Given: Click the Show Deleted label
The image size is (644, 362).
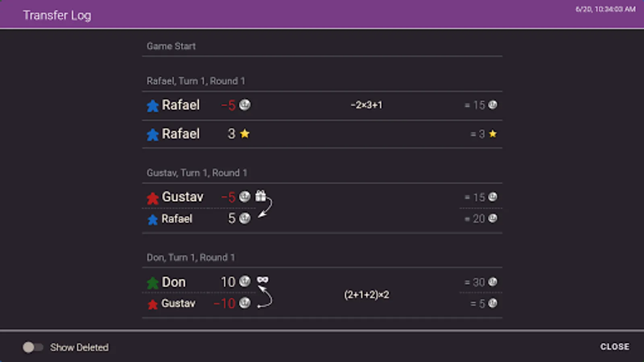Looking at the screenshot, I should tap(79, 347).
